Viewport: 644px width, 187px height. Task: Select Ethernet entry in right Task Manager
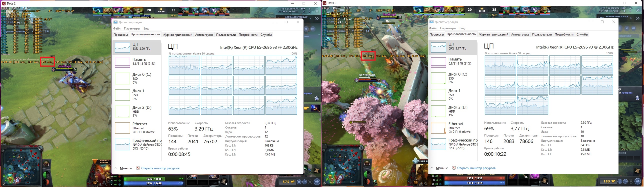pyautogui.click(x=453, y=127)
